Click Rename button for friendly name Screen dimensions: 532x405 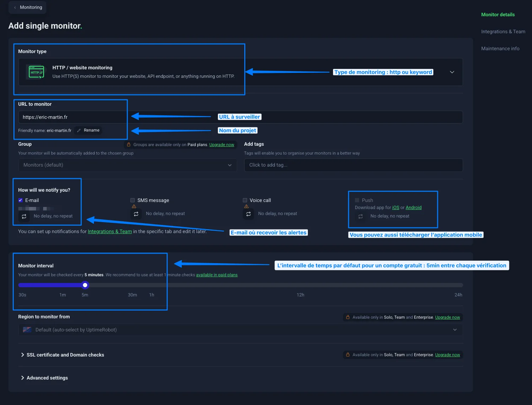tap(88, 131)
